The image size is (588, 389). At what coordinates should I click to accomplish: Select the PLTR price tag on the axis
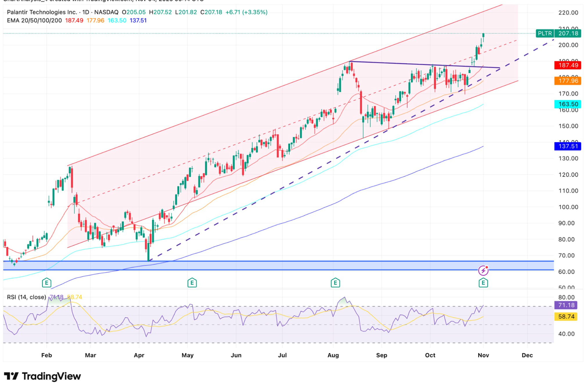pyautogui.click(x=545, y=33)
